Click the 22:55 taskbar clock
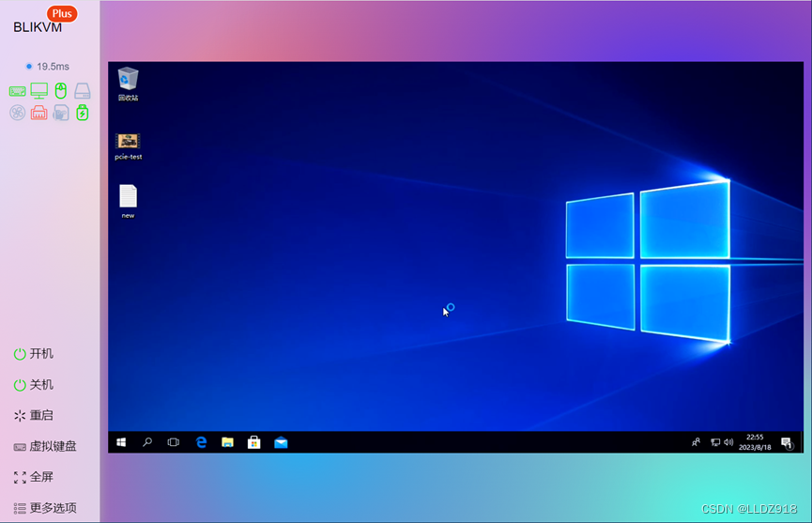The height and width of the screenshot is (523, 812). click(x=755, y=442)
